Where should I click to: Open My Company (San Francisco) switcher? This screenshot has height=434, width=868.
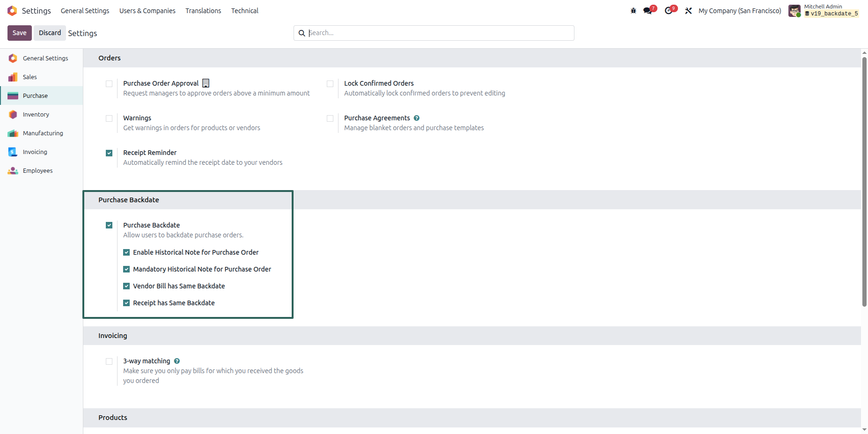tap(740, 11)
